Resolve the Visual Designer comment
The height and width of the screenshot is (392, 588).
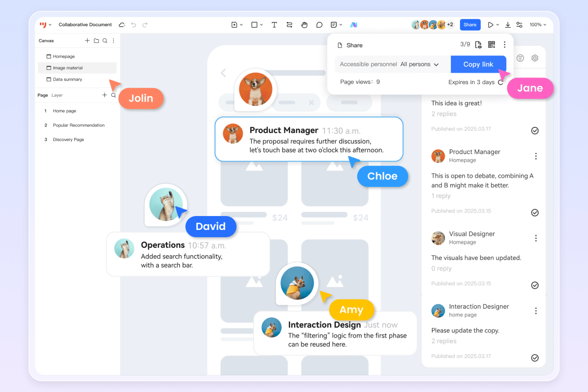click(535, 285)
